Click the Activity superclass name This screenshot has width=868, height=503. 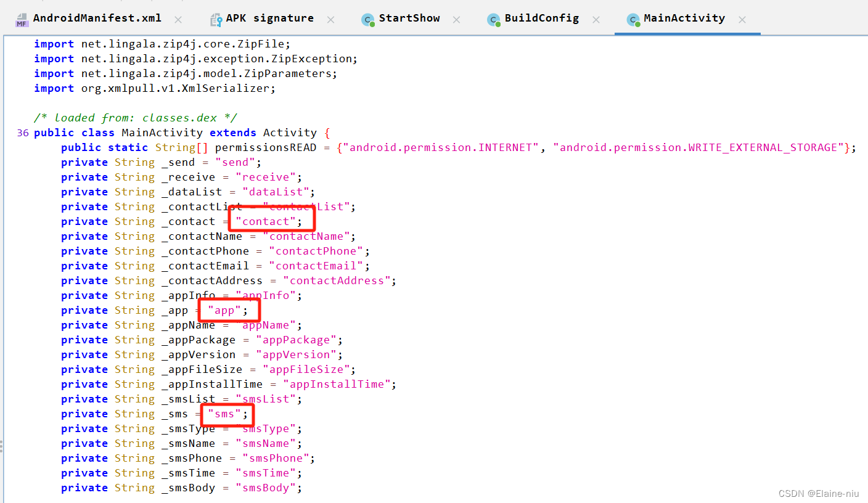(290, 133)
